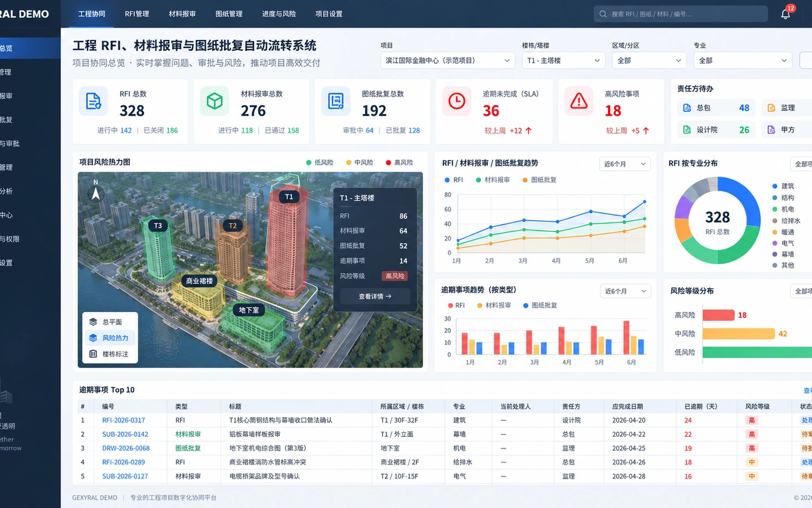Click the 甲方 document icon
Image resolution: width=812 pixels, height=508 pixels.
[771, 130]
